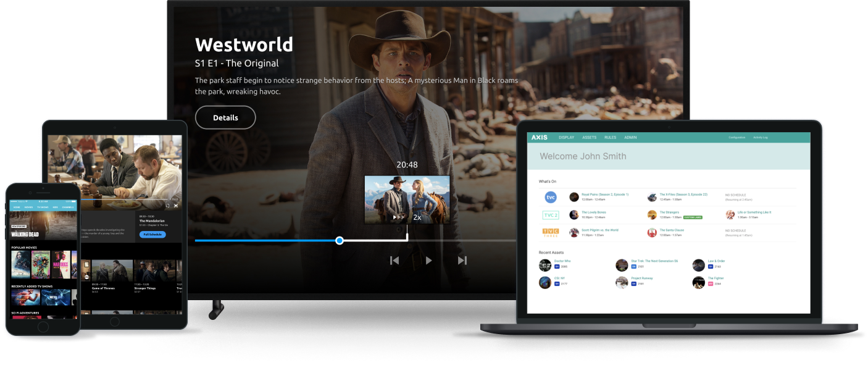Image resolution: width=868 pixels, height=365 pixels.
Task: Click the fast-forward icon beside 2x
Action: point(399,217)
